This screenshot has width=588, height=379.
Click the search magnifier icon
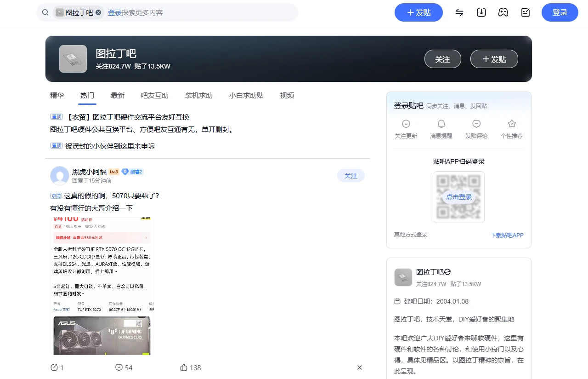(x=45, y=12)
